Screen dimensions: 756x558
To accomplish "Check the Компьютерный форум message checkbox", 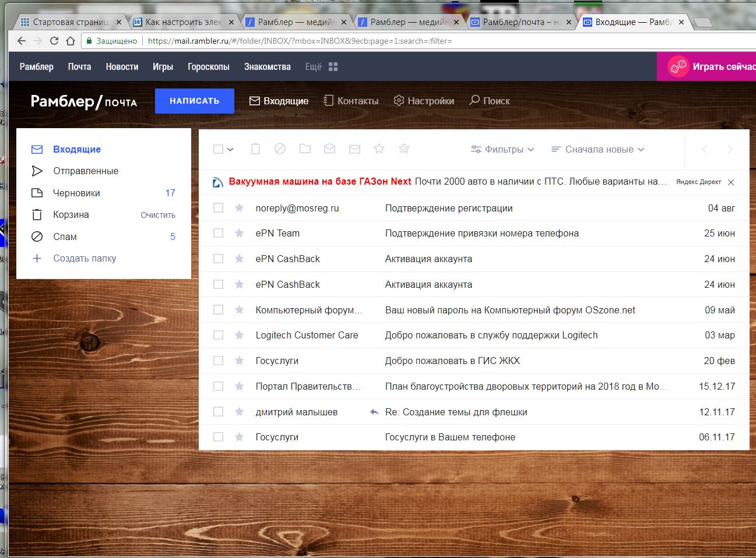I will pyautogui.click(x=218, y=310).
